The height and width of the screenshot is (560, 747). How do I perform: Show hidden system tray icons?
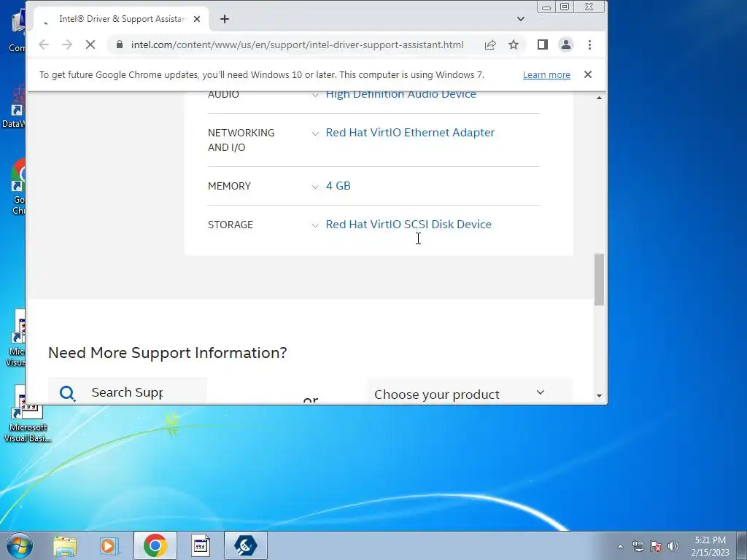pos(620,546)
